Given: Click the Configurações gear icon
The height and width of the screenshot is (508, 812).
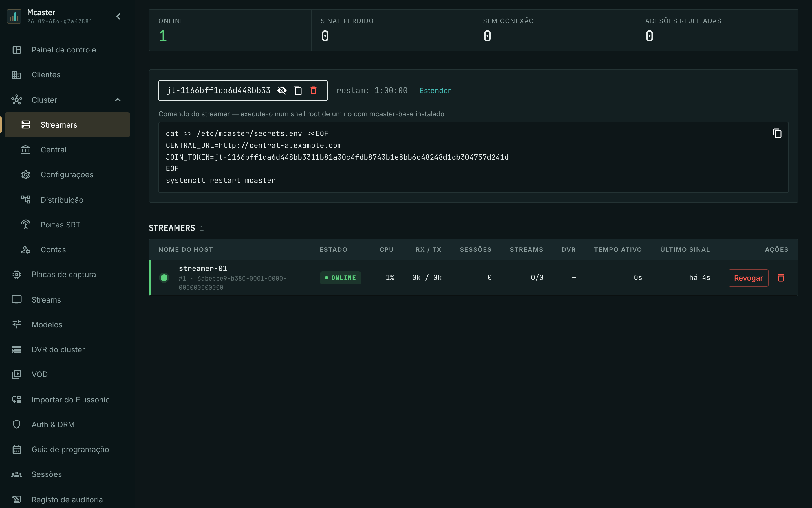Looking at the screenshot, I should 25,175.
